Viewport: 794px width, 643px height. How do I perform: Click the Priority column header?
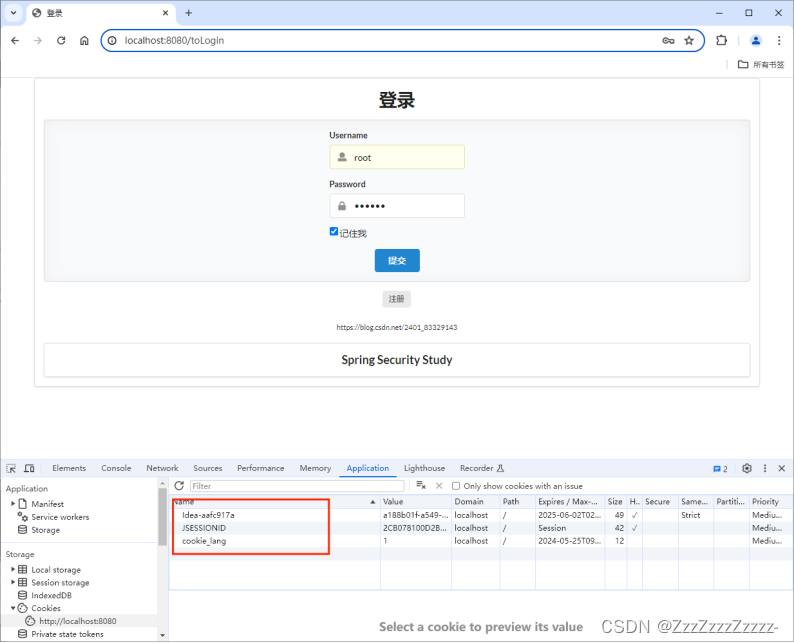(771, 502)
